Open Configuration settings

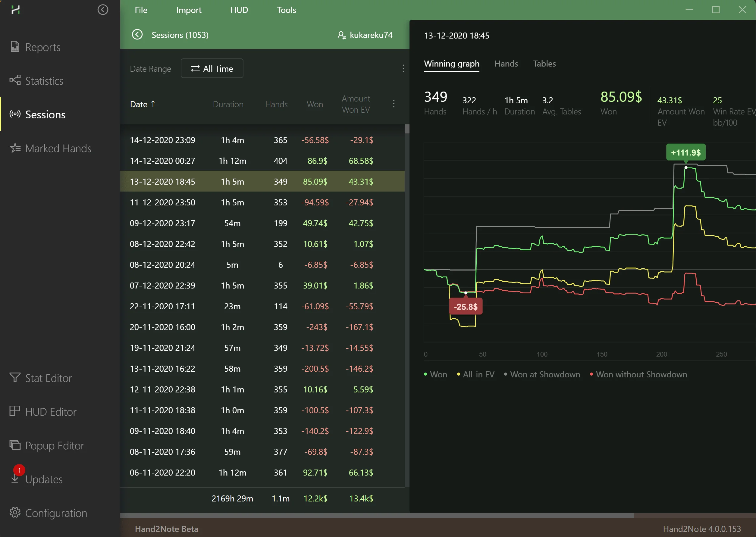pos(56,513)
